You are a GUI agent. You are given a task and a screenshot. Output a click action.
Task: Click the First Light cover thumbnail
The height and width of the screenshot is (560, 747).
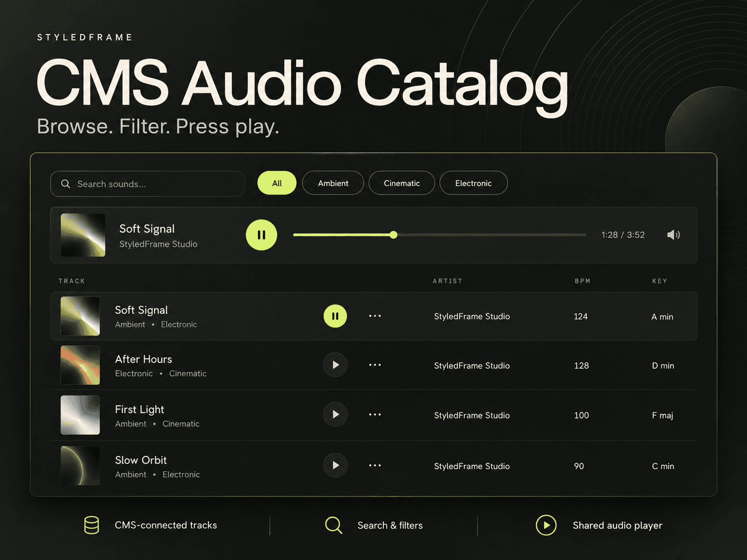tap(80, 415)
